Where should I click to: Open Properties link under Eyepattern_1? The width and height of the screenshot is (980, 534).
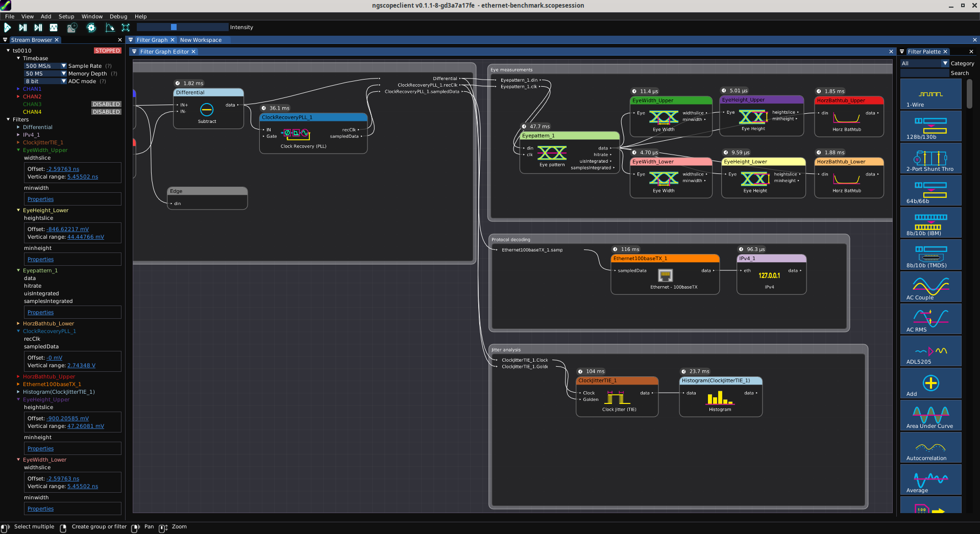click(x=40, y=312)
